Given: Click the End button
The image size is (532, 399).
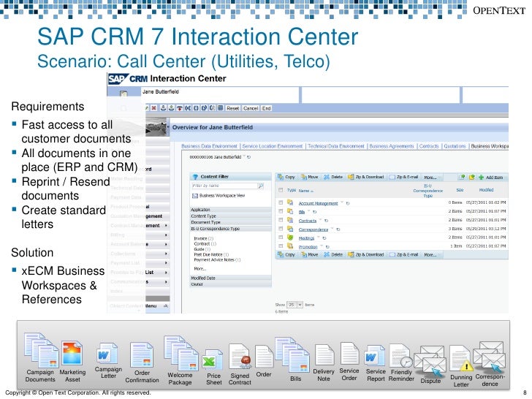Looking at the screenshot, I should [266, 108].
